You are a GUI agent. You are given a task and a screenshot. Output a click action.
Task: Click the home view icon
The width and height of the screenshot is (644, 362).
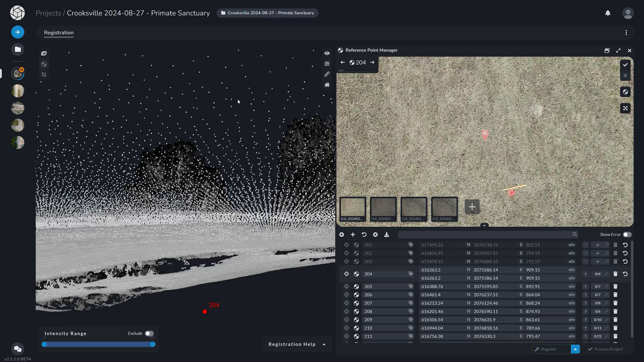pyautogui.click(x=327, y=85)
